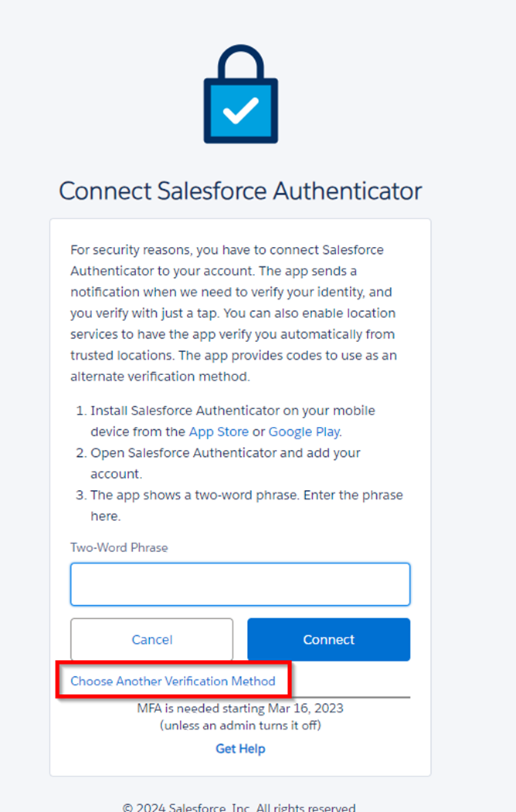Click the divider line above the MFA notice
The width and height of the screenshot is (516, 812).
pos(351,697)
